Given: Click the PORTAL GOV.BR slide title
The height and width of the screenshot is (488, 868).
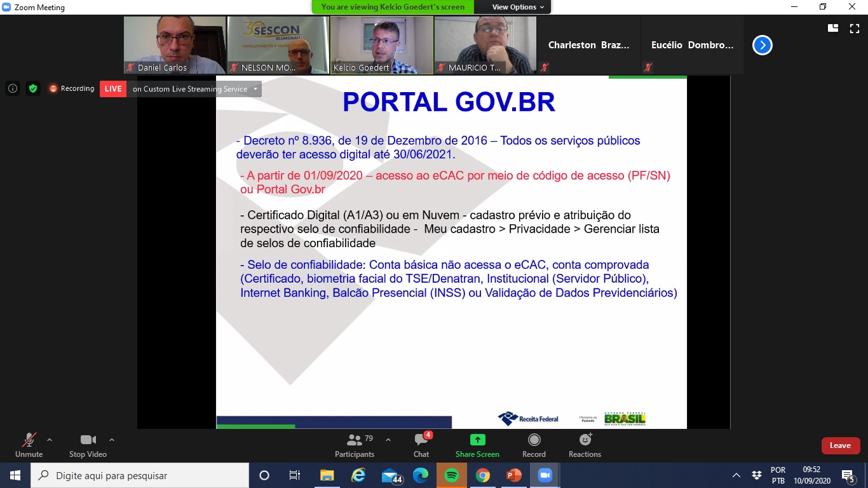Looking at the screenshot, I should click(449, 102).
